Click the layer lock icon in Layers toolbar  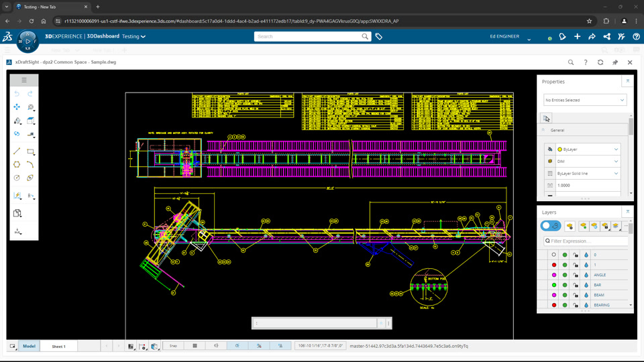[x=605, y=226]
